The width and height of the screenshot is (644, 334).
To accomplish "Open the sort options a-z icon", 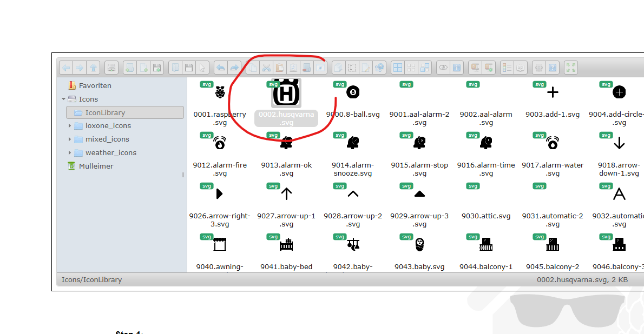I will click(521, 68).
